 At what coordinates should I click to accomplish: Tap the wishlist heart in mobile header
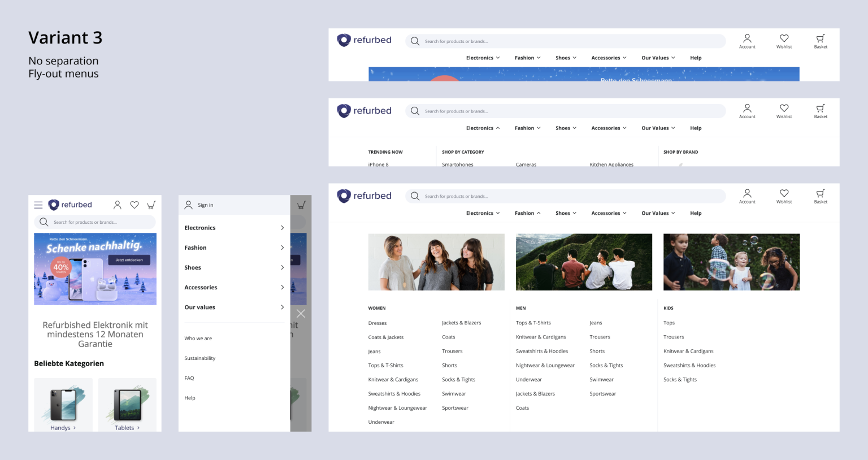134,205
